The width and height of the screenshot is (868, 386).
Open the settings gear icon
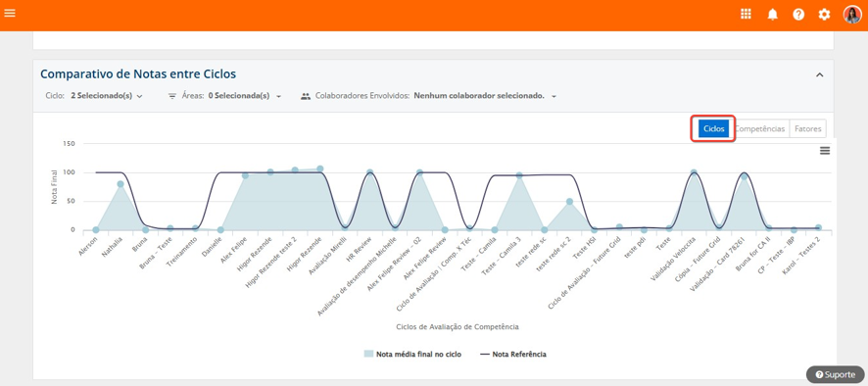[x=824, y=15]
